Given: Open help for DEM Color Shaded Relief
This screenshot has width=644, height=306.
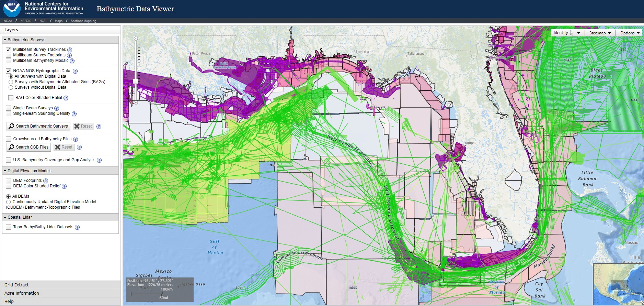Looking at the screenshot, I should [x=64, y=186].
